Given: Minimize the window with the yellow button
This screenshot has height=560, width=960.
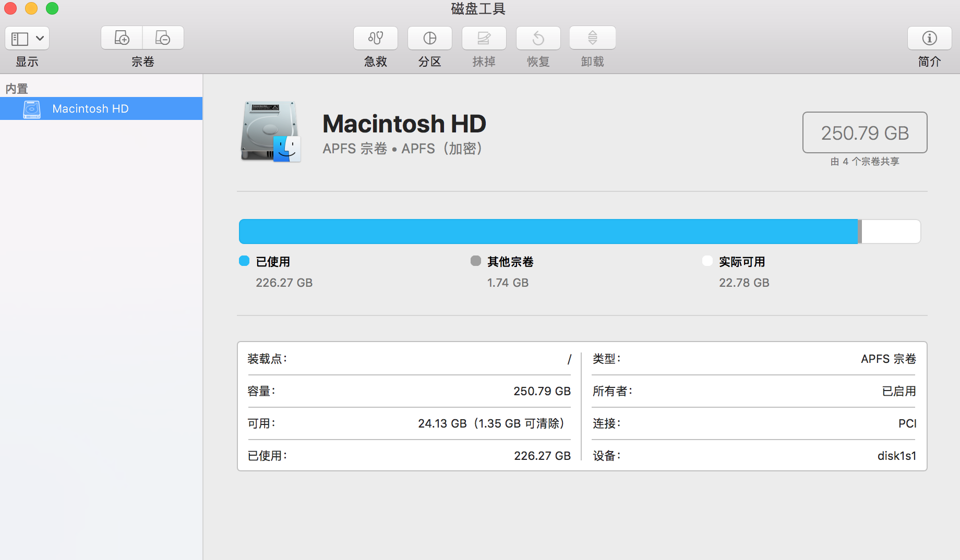Looking at the screenshot, I should click(x=31, y=8).
